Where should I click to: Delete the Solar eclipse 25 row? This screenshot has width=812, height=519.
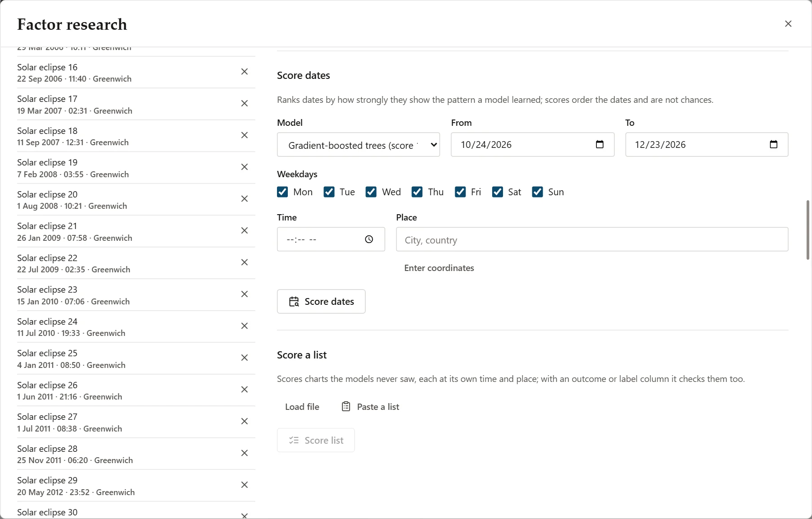pos(245,358)
